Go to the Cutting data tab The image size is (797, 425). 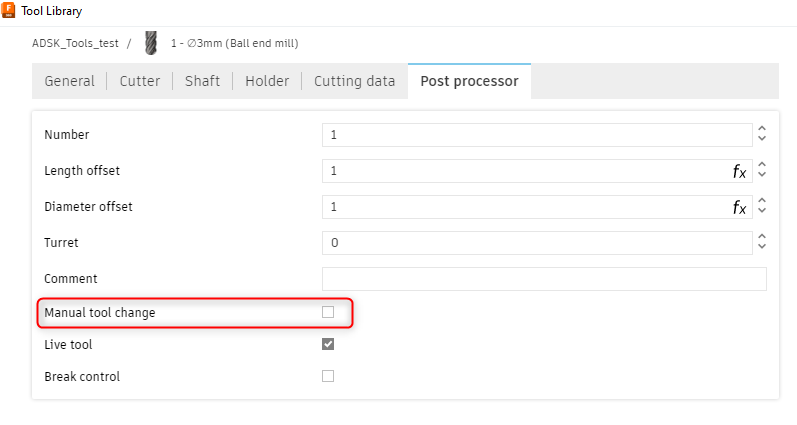[x=354, y=81]
